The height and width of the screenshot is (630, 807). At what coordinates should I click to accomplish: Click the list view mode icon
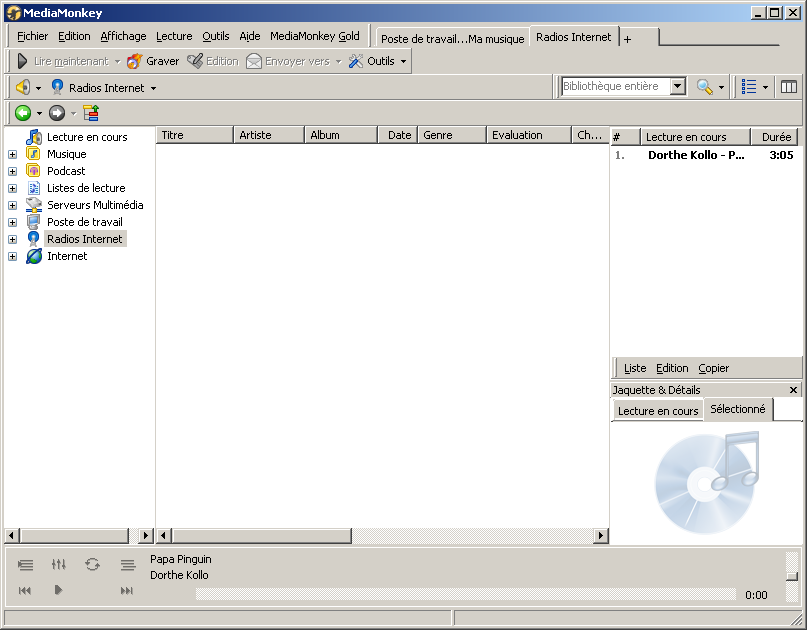[749, 87]
